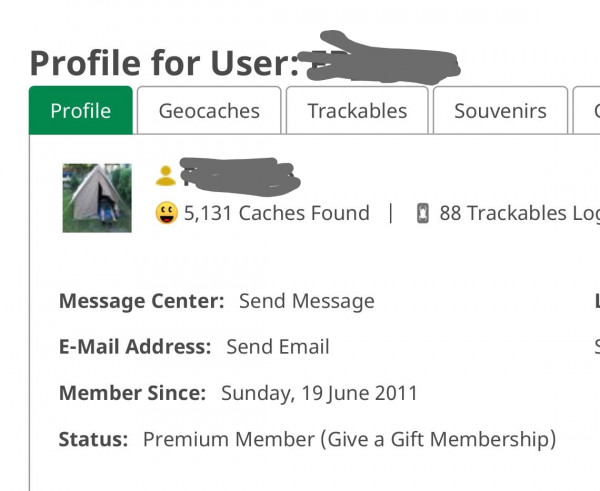Select the Souvenirs tab
600x491 pixels.
pyautogui.click(x=500, y=110)
